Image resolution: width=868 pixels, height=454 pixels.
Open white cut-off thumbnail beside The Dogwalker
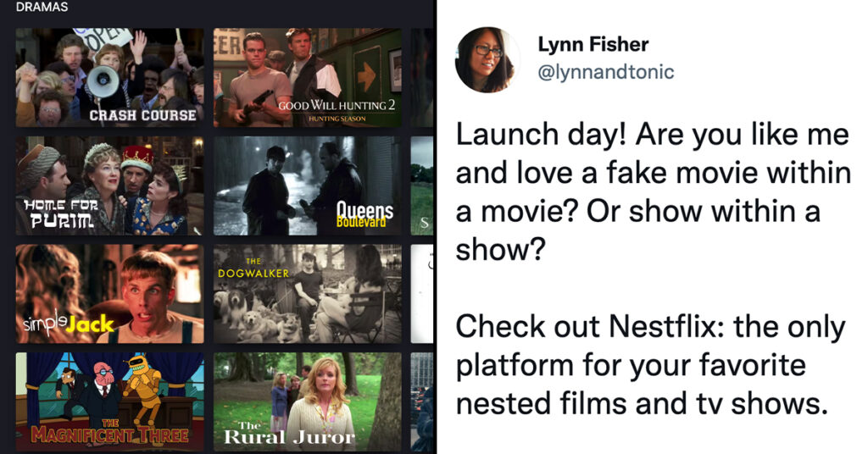point(422,294)
